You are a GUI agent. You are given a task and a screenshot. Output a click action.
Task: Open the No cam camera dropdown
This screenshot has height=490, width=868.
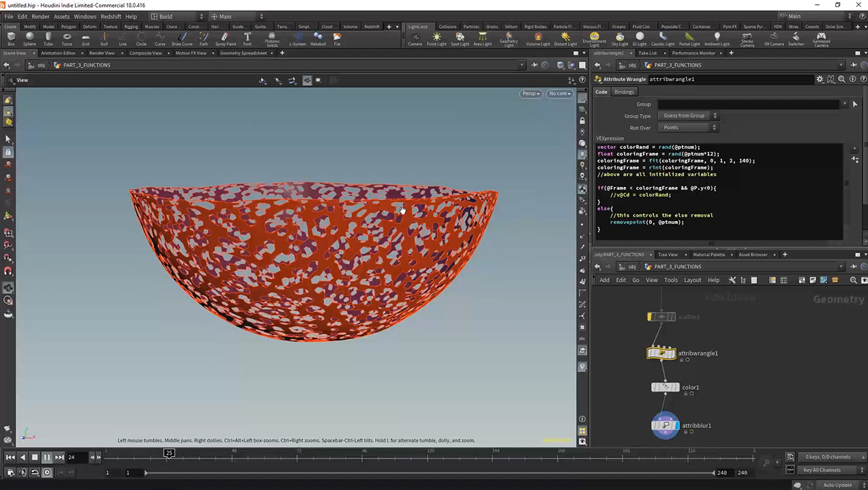560,93
